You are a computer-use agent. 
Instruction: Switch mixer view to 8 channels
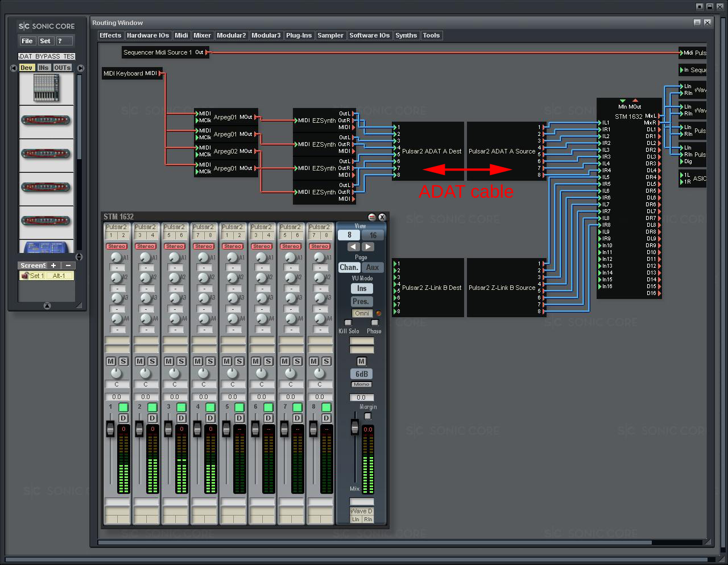tap(349, 235)
